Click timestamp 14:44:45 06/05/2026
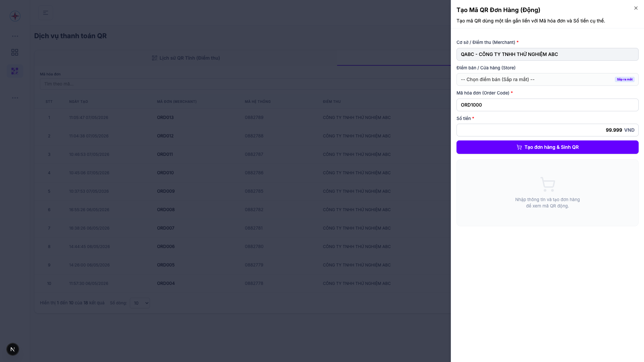Image resolution: width=644 pixels, height=362 pixels. tap(90, 246)
